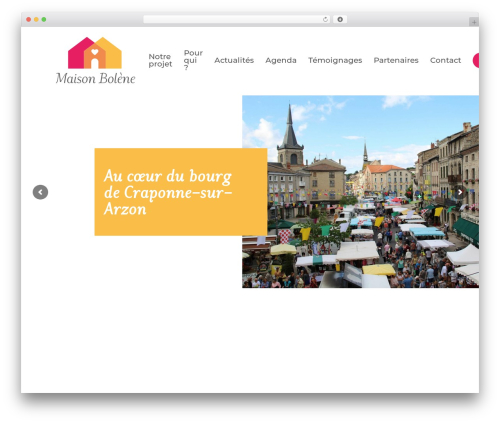Click the Maison Bolène house logo

coord(95,53)
